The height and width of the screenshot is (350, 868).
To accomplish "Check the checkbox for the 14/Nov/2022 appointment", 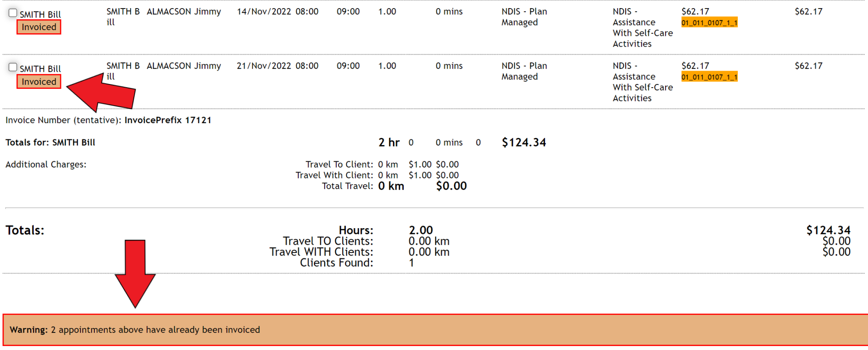I will click(12, 13).
